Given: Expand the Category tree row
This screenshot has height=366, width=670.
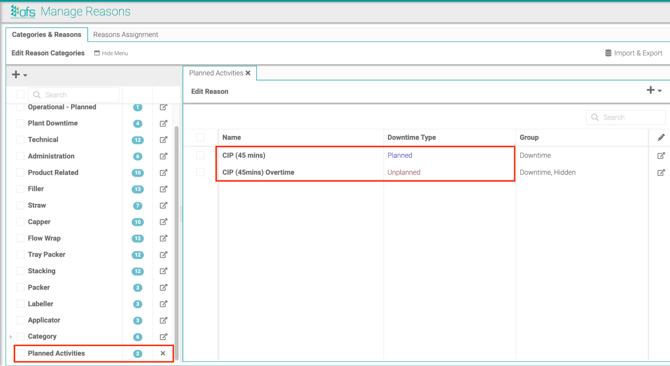Looking at the screenshot, I should click(11, 337).
